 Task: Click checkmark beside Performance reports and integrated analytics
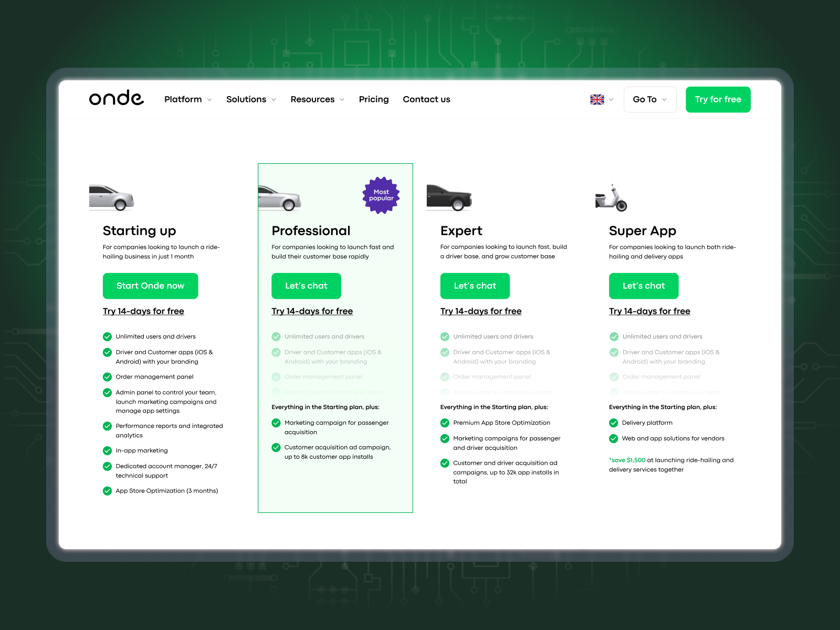click(x=107, y=426)
